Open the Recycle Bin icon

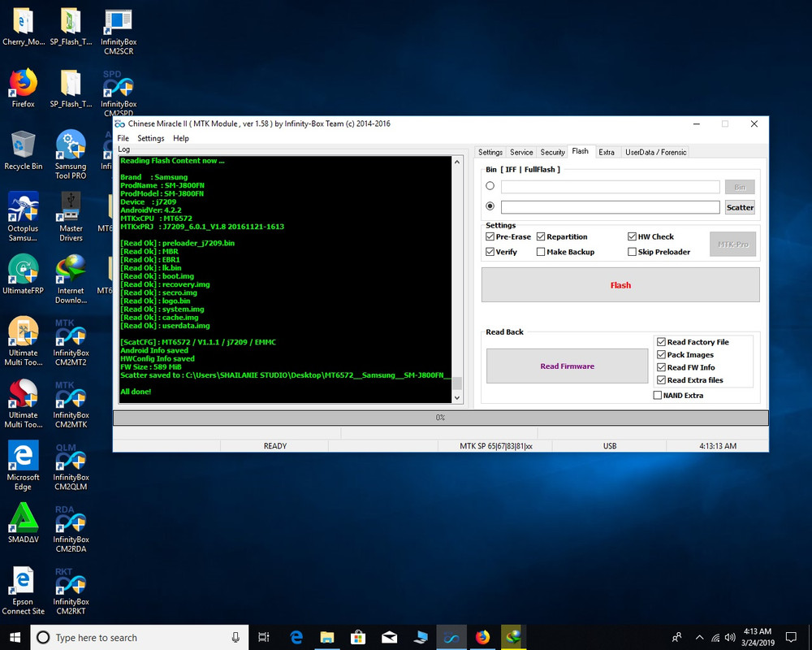[23, 147]
